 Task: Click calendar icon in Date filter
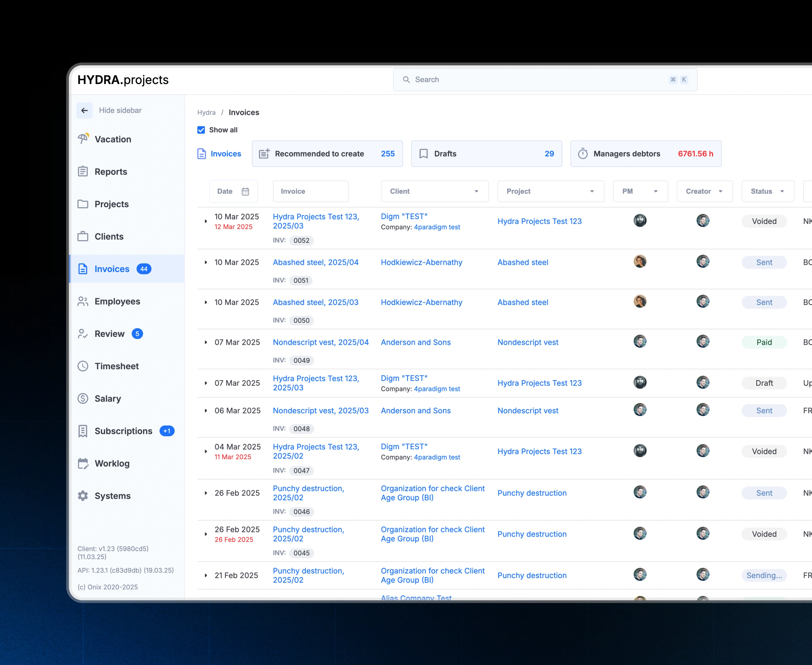(245, 191)
